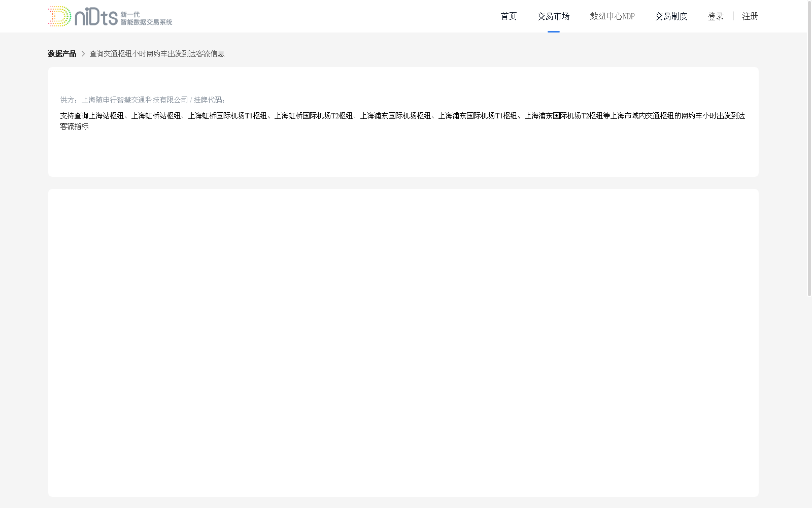Open the 首页 navigation item

tap(509, 16)
